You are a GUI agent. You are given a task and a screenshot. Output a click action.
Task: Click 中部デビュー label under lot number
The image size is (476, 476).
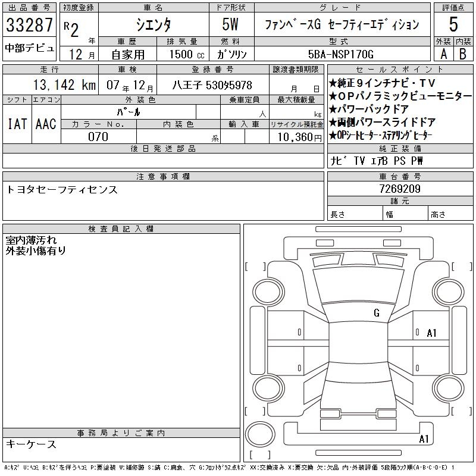pos(29,48)
